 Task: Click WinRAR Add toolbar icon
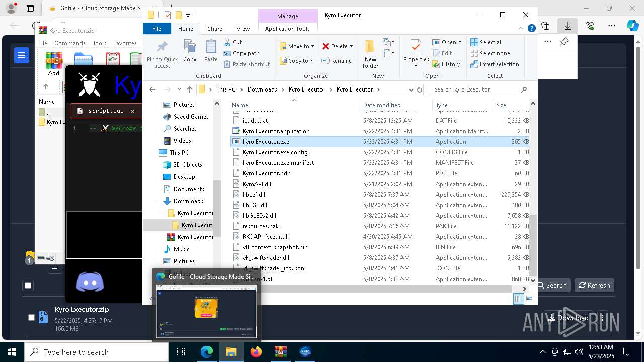tap(54, 64)
